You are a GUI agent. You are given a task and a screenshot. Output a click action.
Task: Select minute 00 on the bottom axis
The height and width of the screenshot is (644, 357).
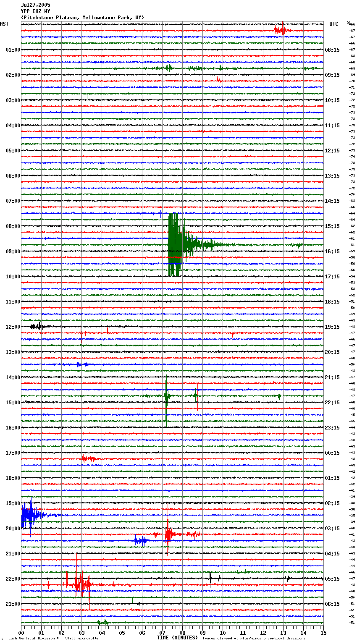[x=21, y=633]
